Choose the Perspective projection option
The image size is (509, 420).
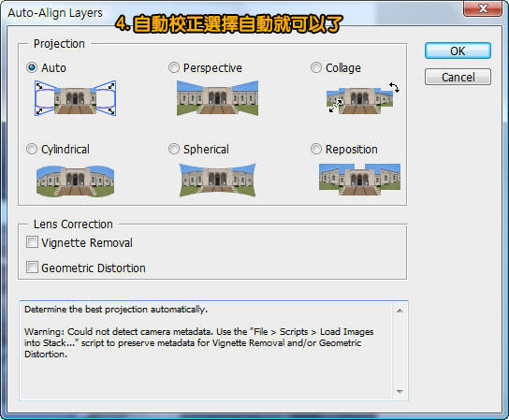click(174, 67)
